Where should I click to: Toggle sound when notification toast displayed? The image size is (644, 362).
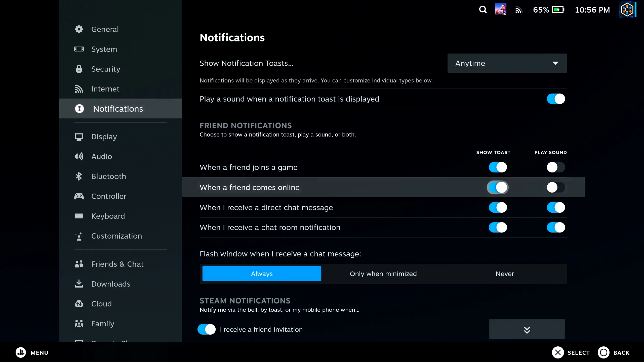pos(556,99)
